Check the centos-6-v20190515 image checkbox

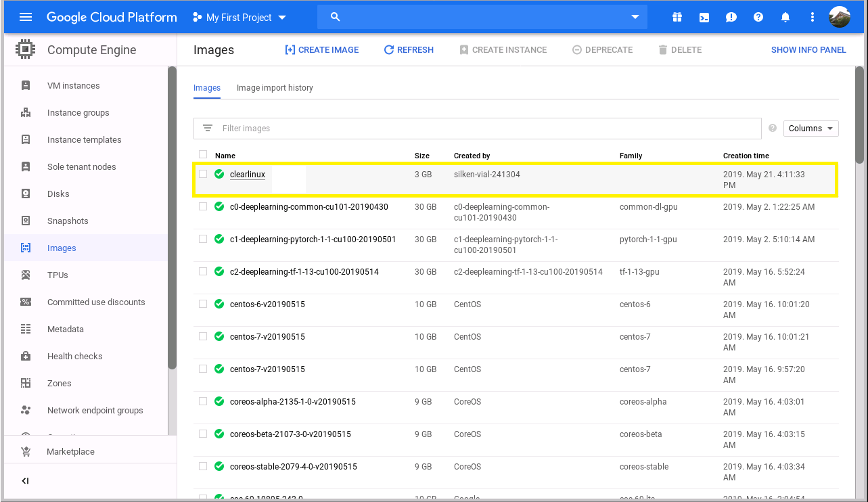[x=203, y=304]
